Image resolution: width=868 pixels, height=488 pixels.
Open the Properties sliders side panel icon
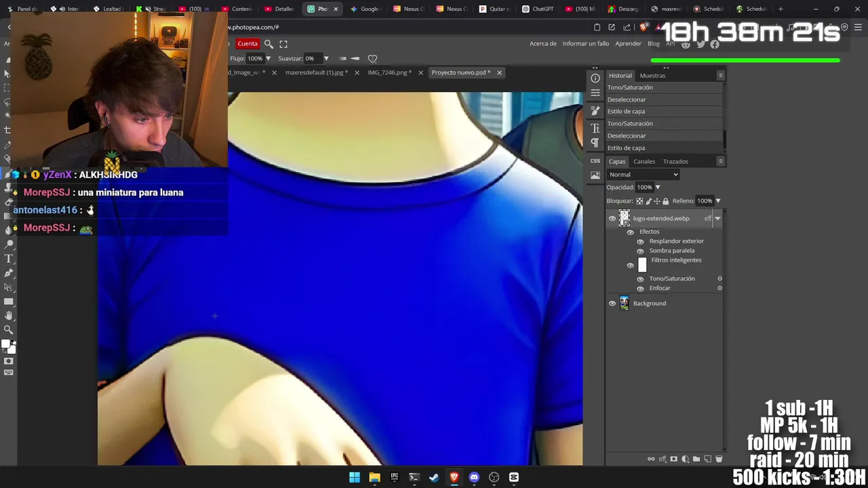pyautogui.click(x=595, y=93)
